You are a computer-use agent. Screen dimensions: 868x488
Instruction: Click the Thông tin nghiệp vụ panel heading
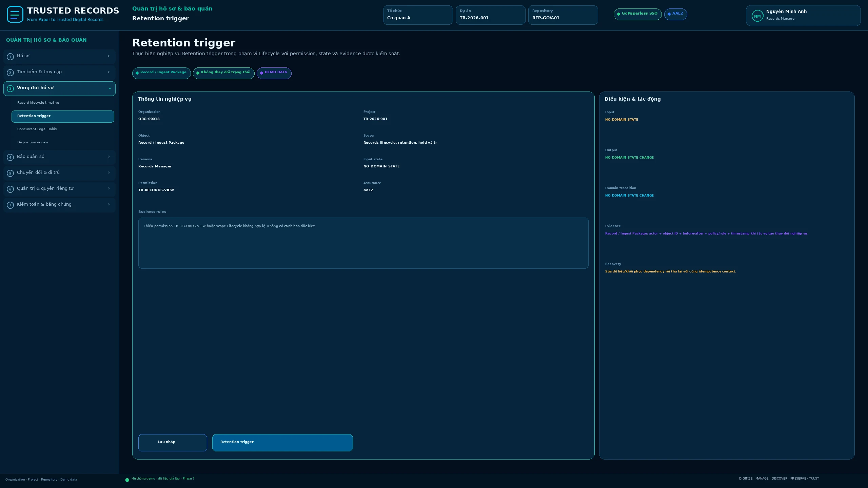pos(164,99)
